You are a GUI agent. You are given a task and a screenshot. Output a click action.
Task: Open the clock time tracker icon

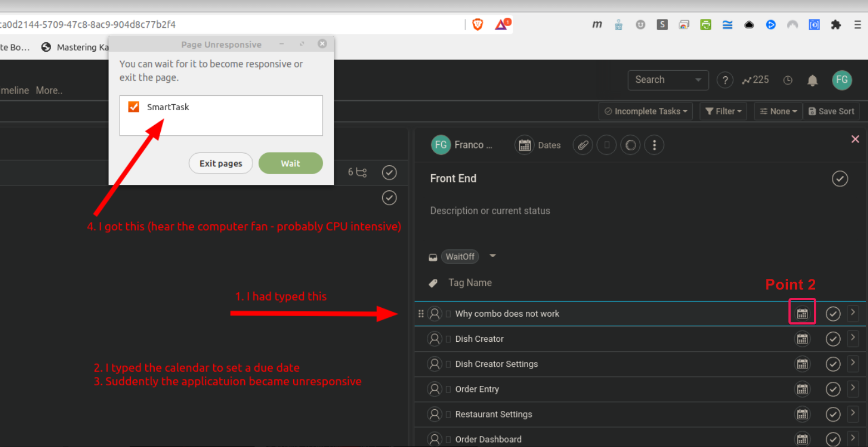[787, 80]
